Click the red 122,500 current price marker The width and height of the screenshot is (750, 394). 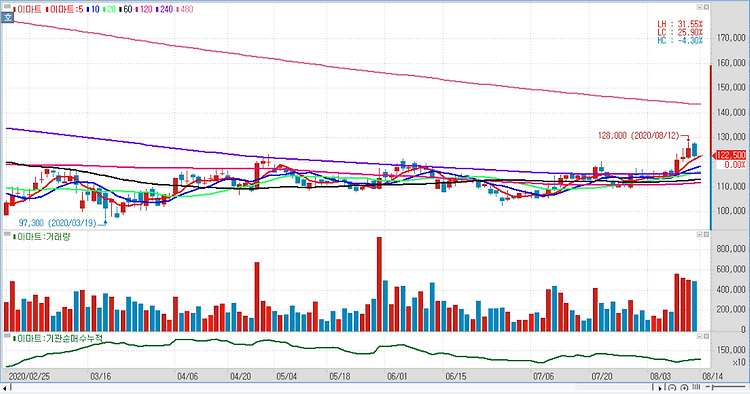(730, 155)
